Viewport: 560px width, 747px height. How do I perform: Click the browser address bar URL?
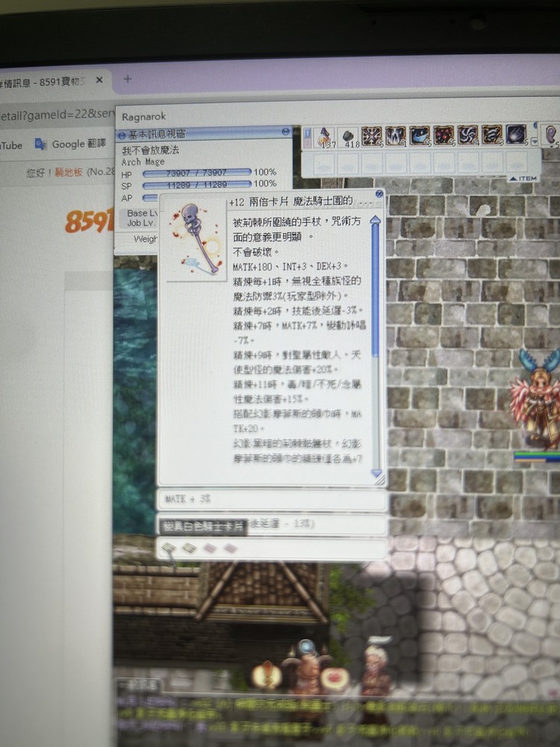point(57,114)
